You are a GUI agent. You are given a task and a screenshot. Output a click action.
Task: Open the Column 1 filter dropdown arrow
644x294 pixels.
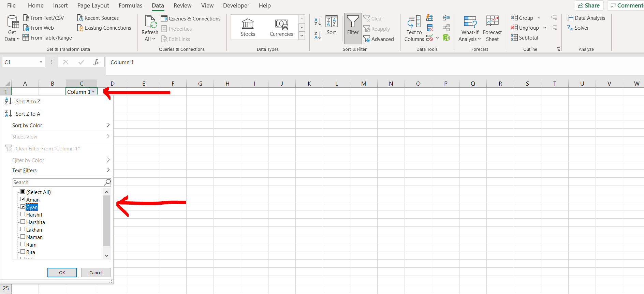[93, 92]
